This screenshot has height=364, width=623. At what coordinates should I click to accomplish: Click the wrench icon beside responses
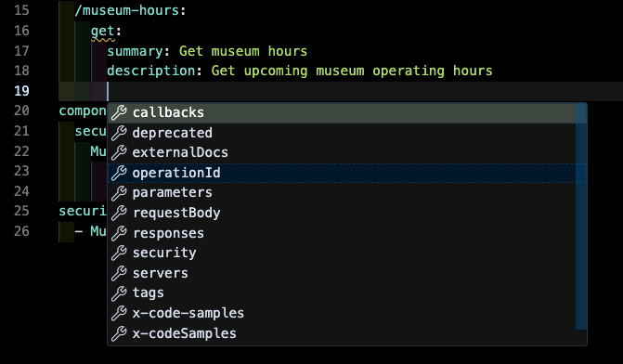(119, 233)
